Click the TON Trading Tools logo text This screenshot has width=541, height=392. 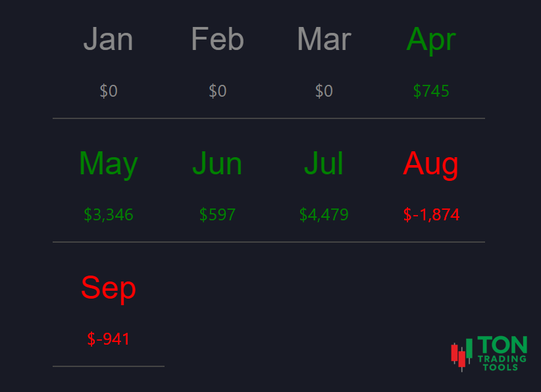502,354
